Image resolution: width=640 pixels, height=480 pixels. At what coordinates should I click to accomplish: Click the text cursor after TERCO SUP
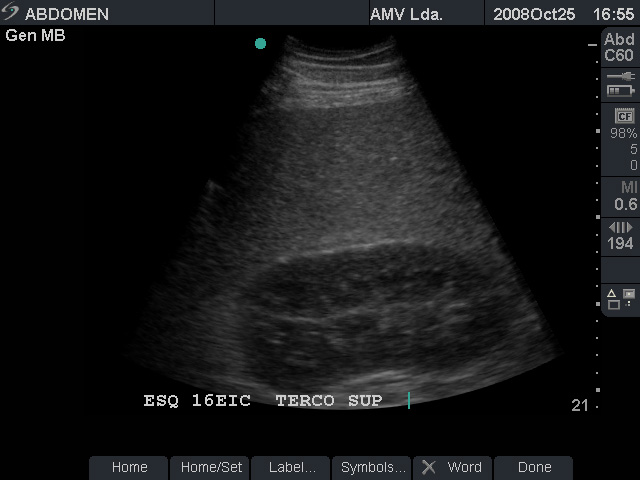[x=409, y=401]
